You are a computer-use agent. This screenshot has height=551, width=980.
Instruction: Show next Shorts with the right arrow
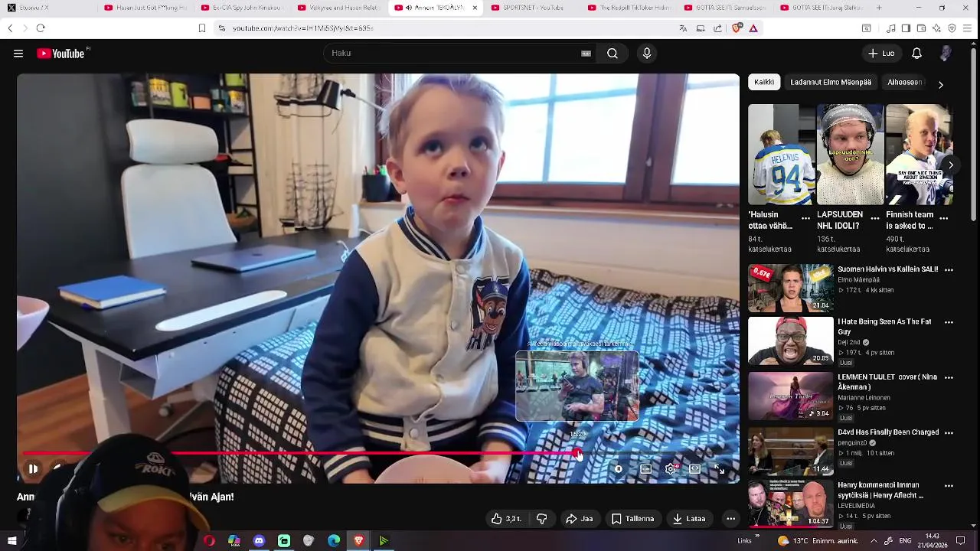(950, 165)
